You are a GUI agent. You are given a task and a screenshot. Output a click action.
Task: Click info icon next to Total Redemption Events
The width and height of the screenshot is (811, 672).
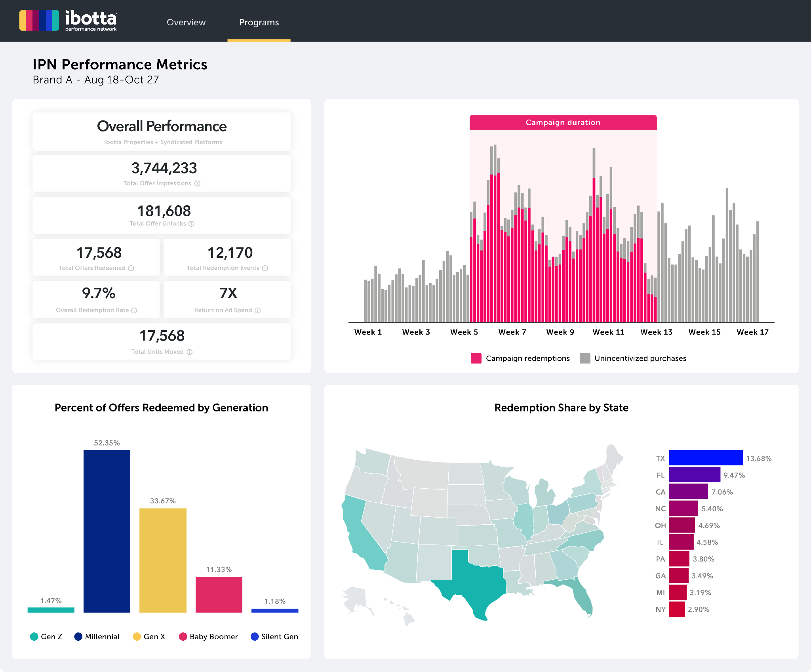(x=265, y=268)
